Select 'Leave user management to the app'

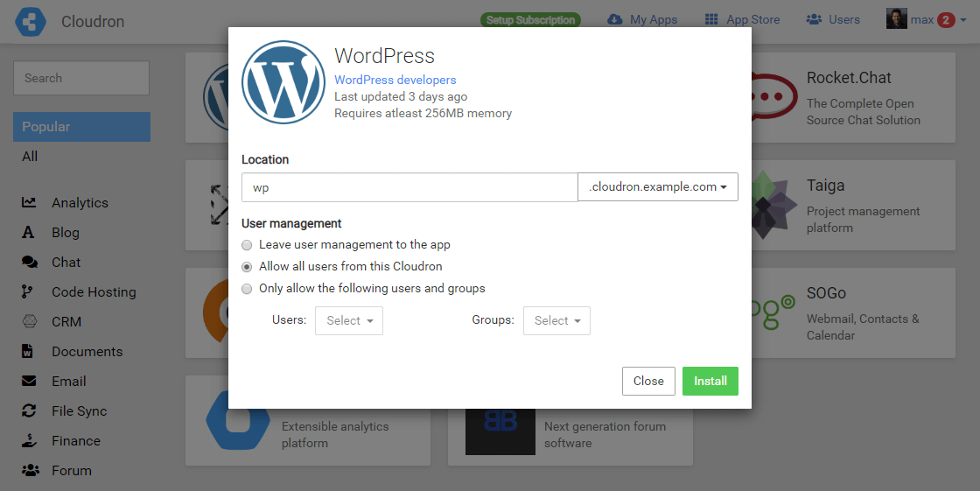pos(247,245)
